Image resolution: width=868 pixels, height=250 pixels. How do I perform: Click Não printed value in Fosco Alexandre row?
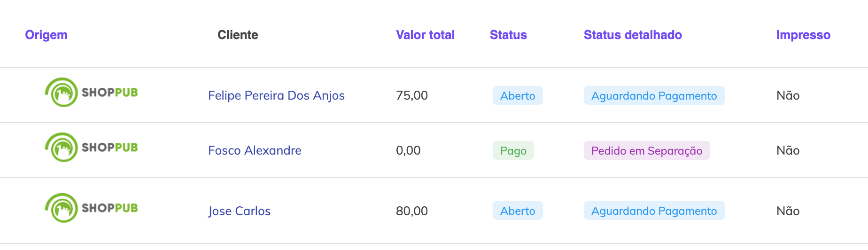pos(788,150)
